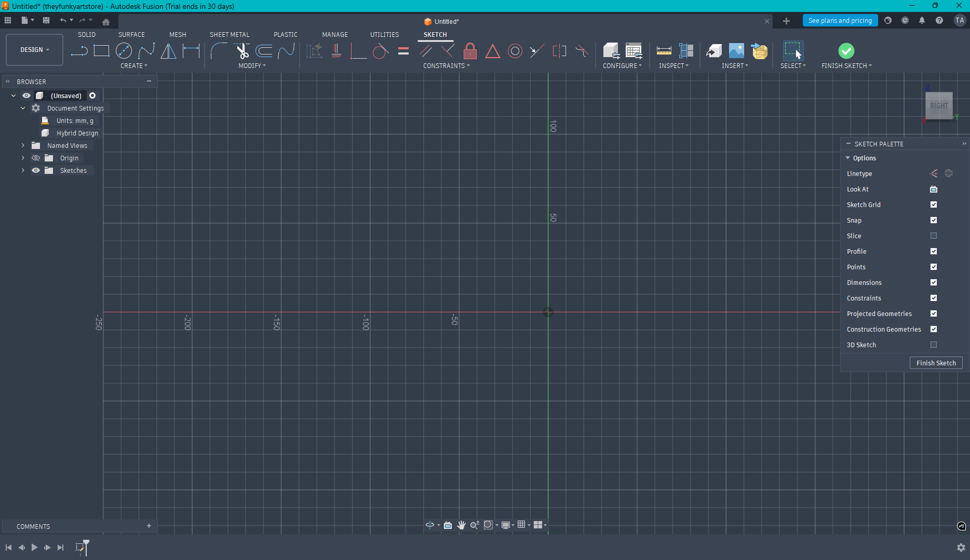The height and width of the screenshot is (560, 970).
Task: Click See plans and pricing button
Action: tap(840, 20)
